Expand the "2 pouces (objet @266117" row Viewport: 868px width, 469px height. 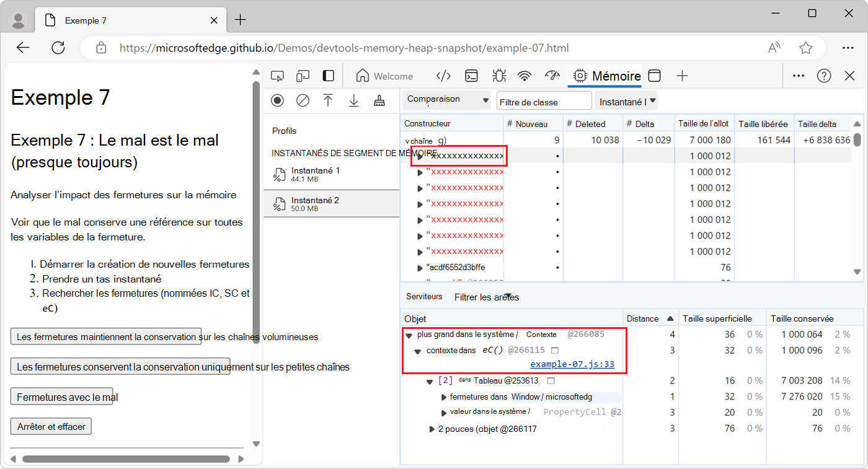coord(432,429)
